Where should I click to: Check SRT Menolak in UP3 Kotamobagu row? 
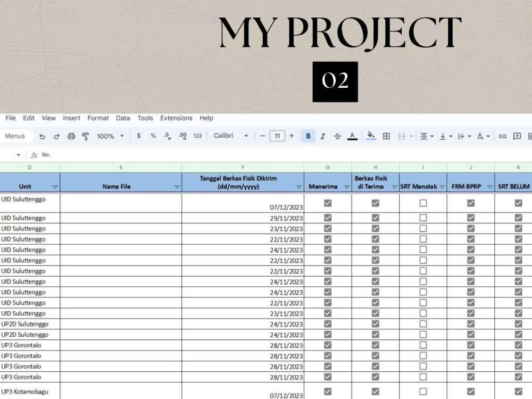click(423, 391)
